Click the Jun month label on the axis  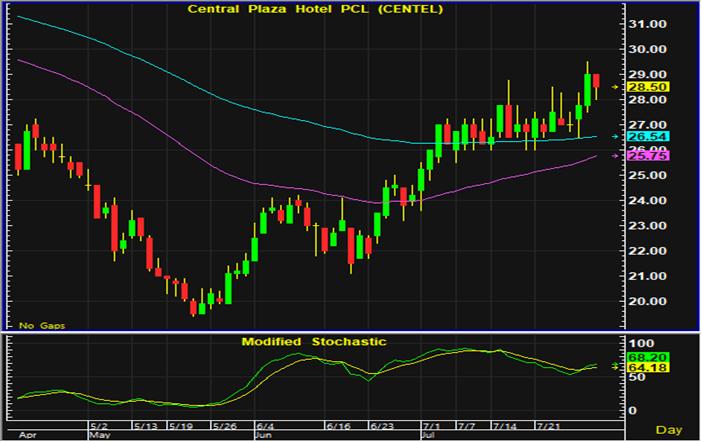pyautogui.click(x=264, y=436)
